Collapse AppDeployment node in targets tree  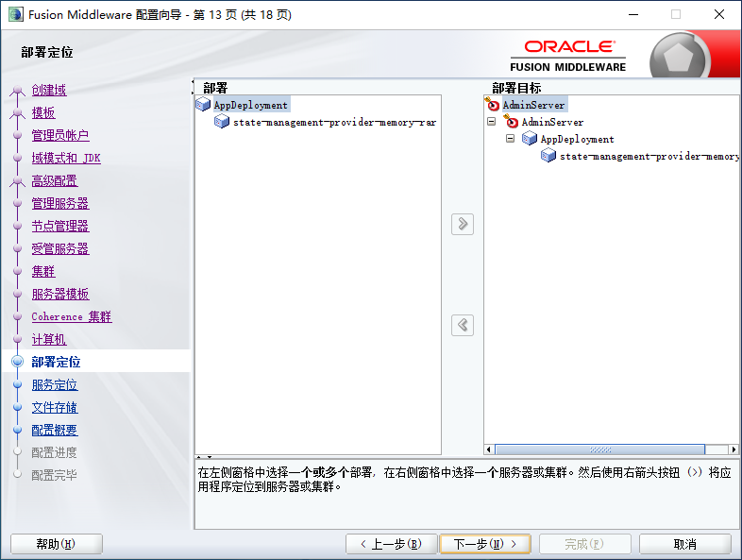pyautogui.click(x=510, y=139)
